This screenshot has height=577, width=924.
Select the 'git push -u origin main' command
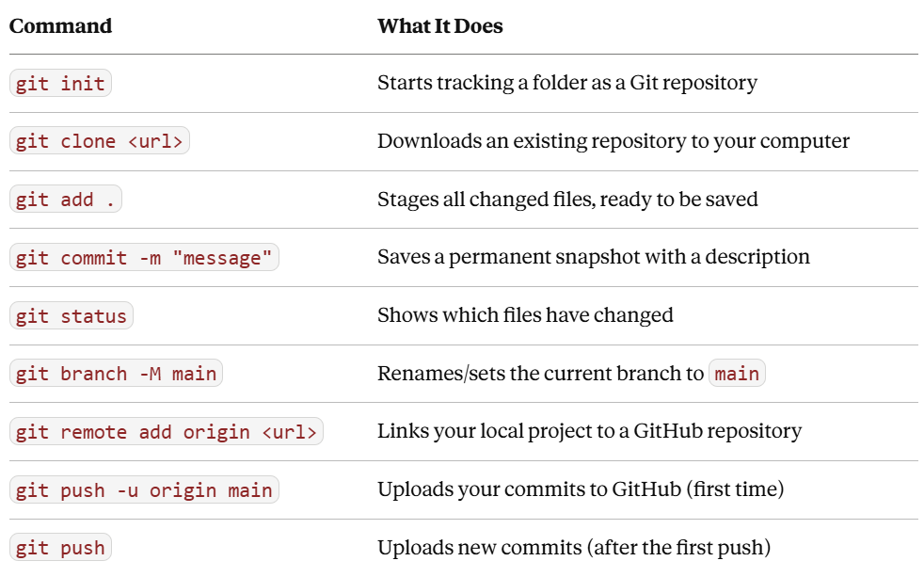click(x=144, y=489)
